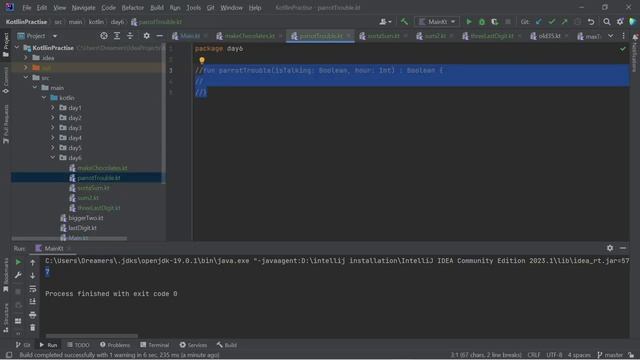This screenshot has width=640, height=360.
Task: Toggle tool window bars icon in status bar
Action: pos(9,355)
